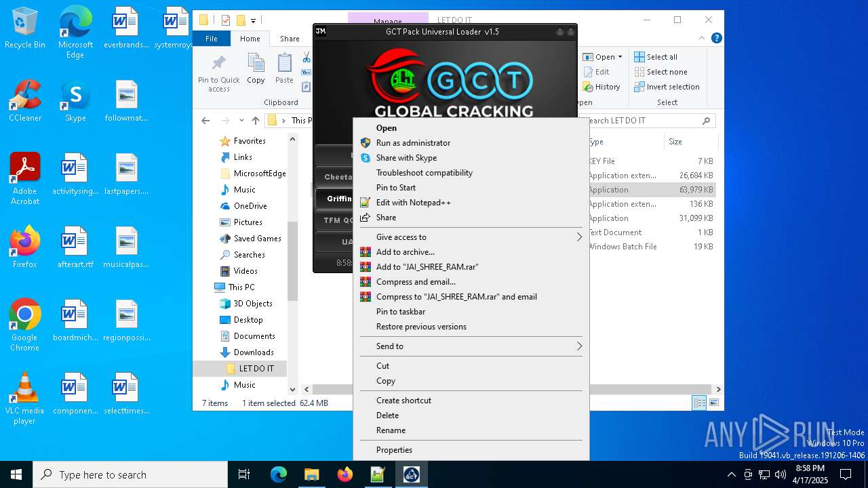Open Microsoft Edge desktop shortcut
The height and width of the screenshot is (488, 868).
(75, 33)
